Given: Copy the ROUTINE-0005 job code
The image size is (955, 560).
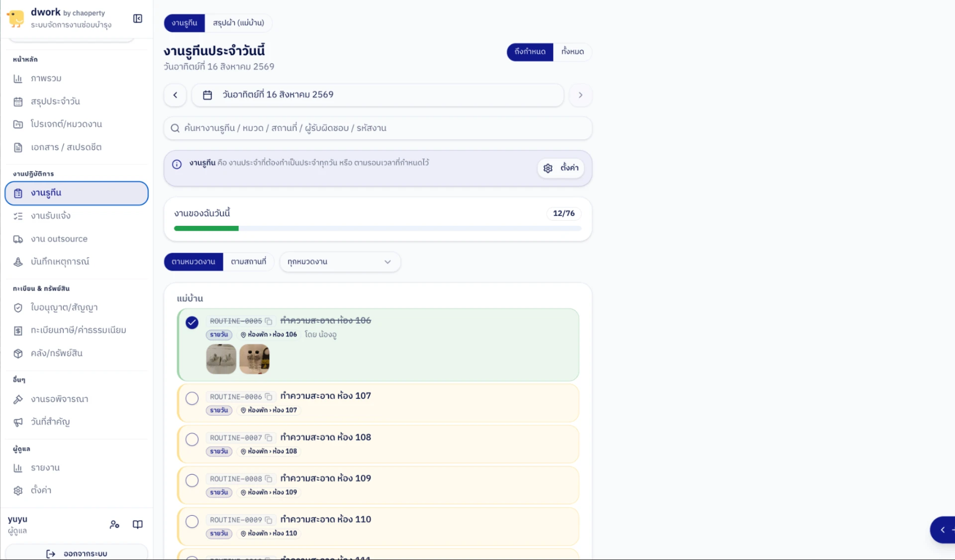Looking at the screenshot, I should 269,321.
